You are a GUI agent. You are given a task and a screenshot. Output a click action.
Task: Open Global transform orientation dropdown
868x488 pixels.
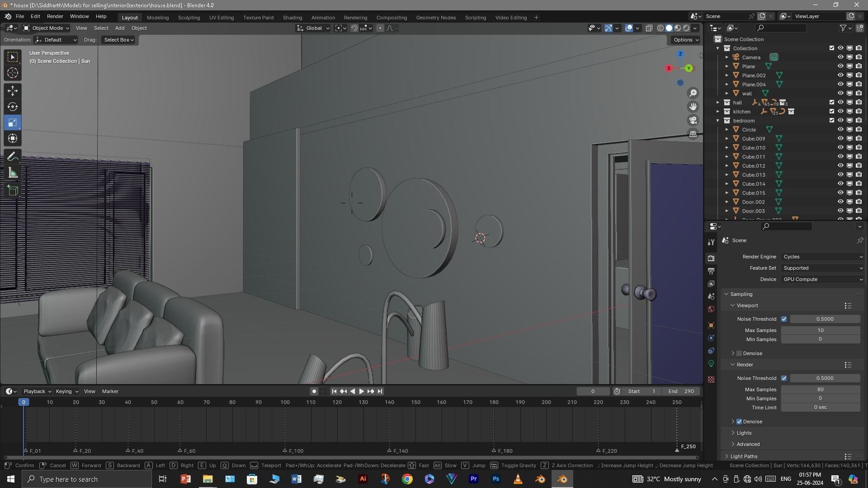tap(313, 28)
